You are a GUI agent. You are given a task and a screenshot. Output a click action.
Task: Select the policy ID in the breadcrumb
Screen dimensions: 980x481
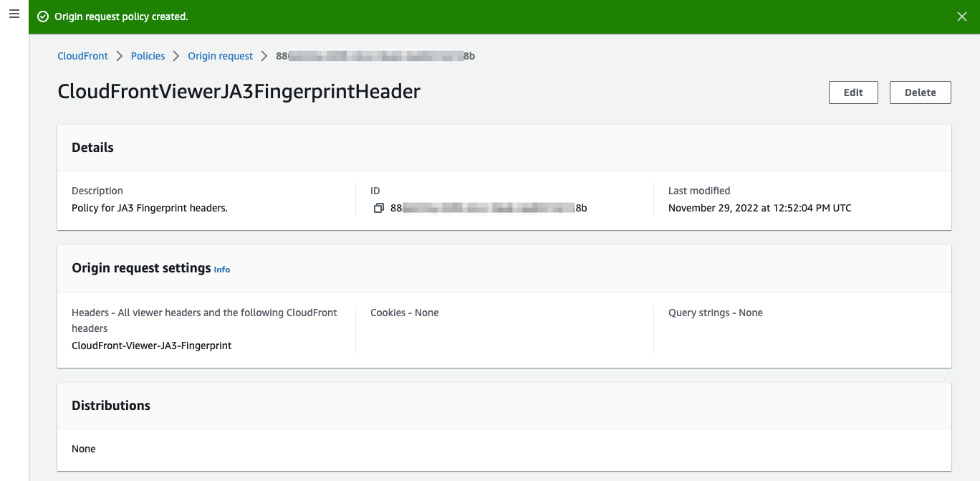point(373,56)
